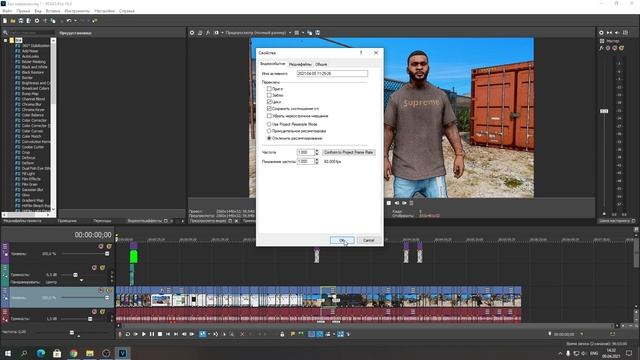The width and height of the screenshot is (640, 360).
Task: Toggle the first 'Приг…' switch checkbox
Action: click(x=269, y=88)
